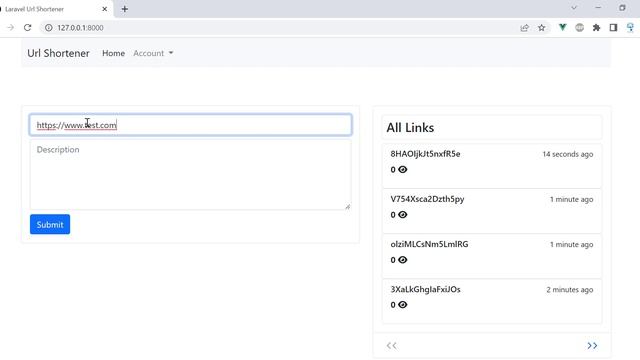Open link V754Xsca2Dzth5py
The image size is (640, 360).
427,199
